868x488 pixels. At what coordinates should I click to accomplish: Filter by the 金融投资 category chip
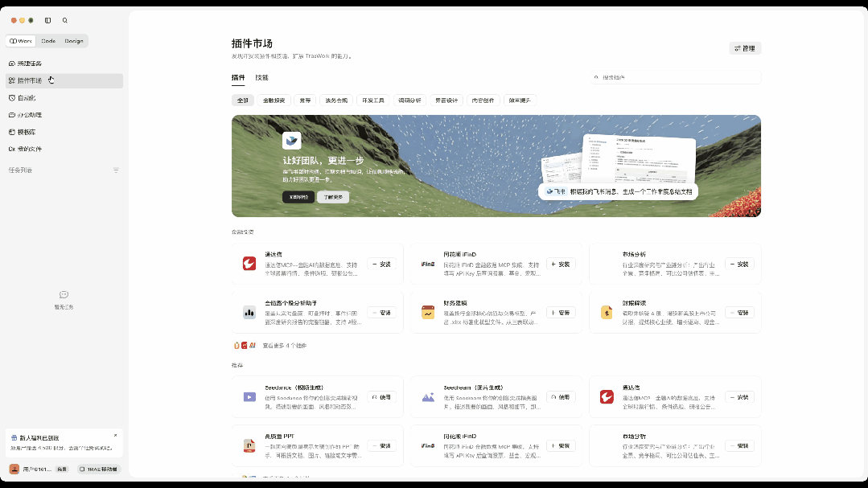pos(274,100)
